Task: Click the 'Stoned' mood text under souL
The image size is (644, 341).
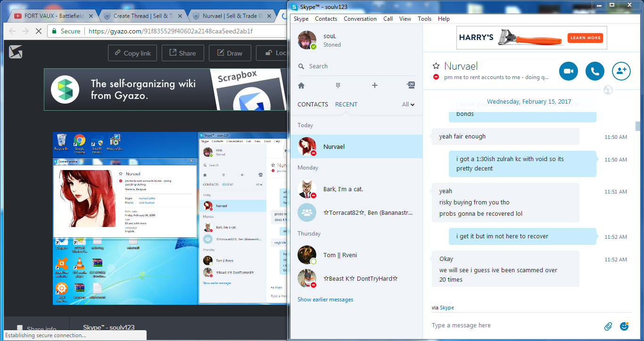Action: pyautogui.click(x=332, y=45)
